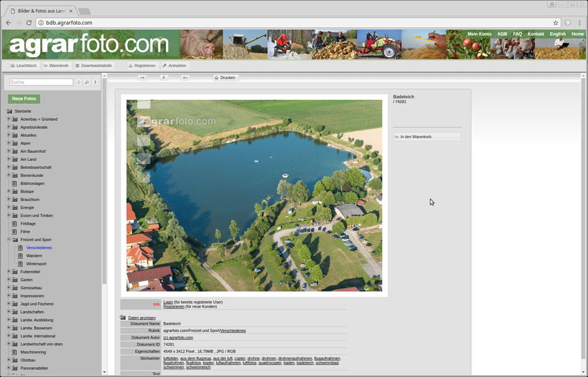The image size is (588, 377).
Task: Expand the Jagd und Fischerei category
Action: coord(9,303)
